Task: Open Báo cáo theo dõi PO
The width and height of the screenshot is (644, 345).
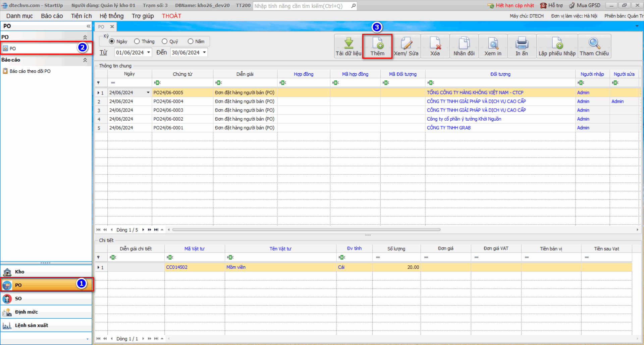Action: [x=30, y=71]
